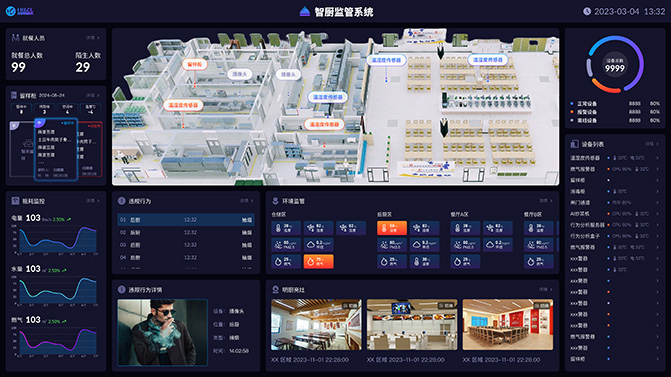The width and height of the screenshot is (671, 377).
Task: Click the 设备列表 panel icon
Action: coord(575,144)
